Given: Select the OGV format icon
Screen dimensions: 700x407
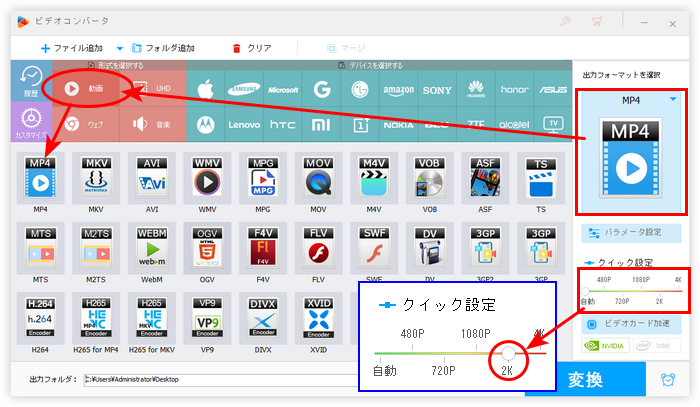Looking at the screenshot, I should click(207, 248).
